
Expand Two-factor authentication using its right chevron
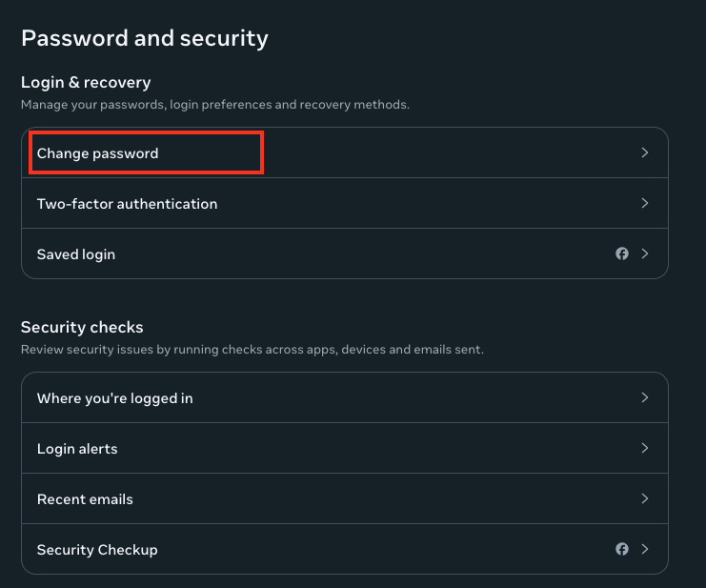point(645,203)
